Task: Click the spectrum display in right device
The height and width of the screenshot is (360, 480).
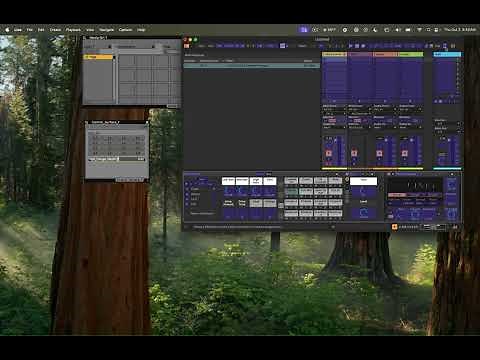Action: 415,185
